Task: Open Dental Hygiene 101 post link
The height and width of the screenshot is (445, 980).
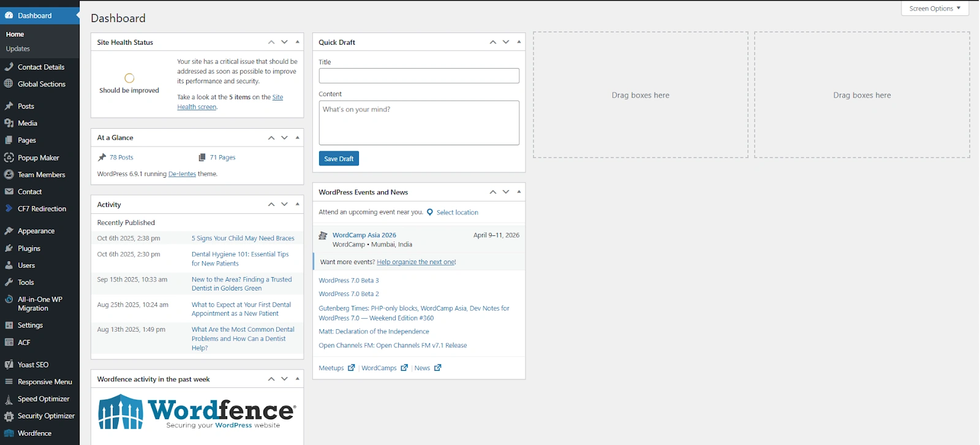Action: pyautogui.click(x=240, y=259)
